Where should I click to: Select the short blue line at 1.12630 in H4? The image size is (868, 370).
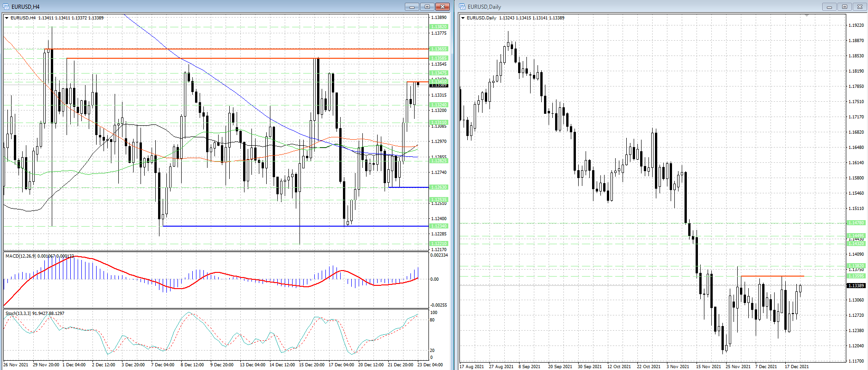(x=409, y=187)
